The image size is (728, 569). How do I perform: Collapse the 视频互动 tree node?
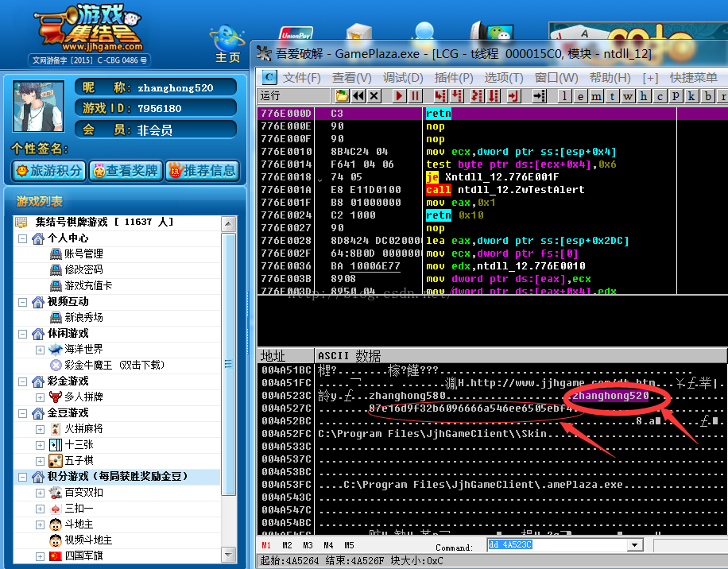point(22,302)
